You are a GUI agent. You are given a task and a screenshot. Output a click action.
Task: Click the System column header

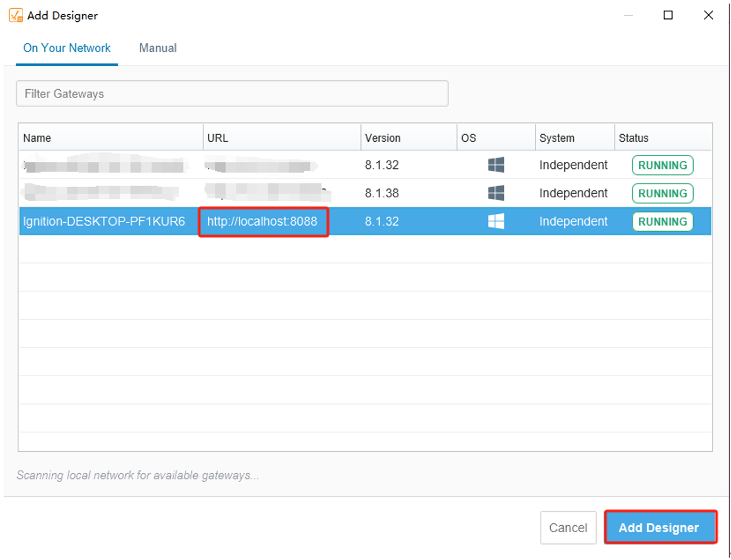tap(575, 138)
